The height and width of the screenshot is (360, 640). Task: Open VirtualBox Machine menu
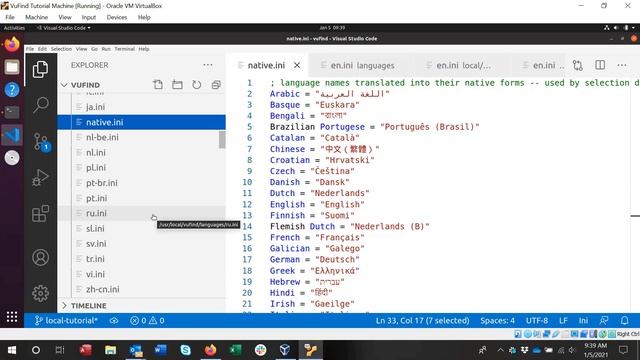coord(36,17)
